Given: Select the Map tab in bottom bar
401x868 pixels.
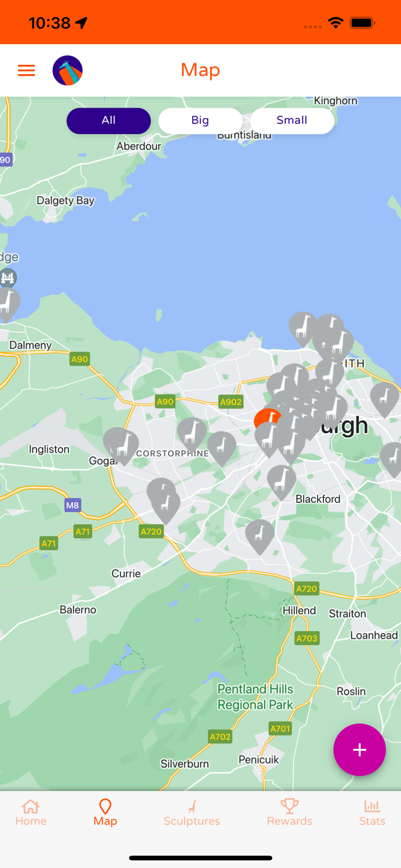Looking at the screenshot, I should coord(105,813).
